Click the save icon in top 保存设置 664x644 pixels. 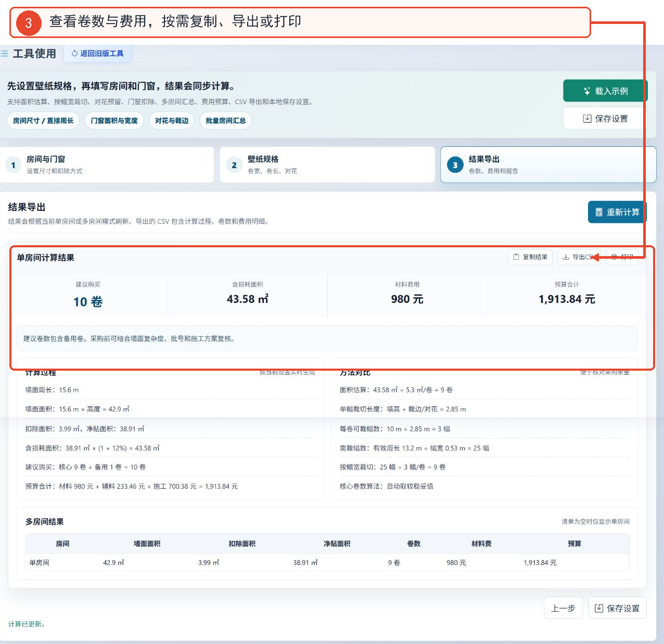point(587,119)
